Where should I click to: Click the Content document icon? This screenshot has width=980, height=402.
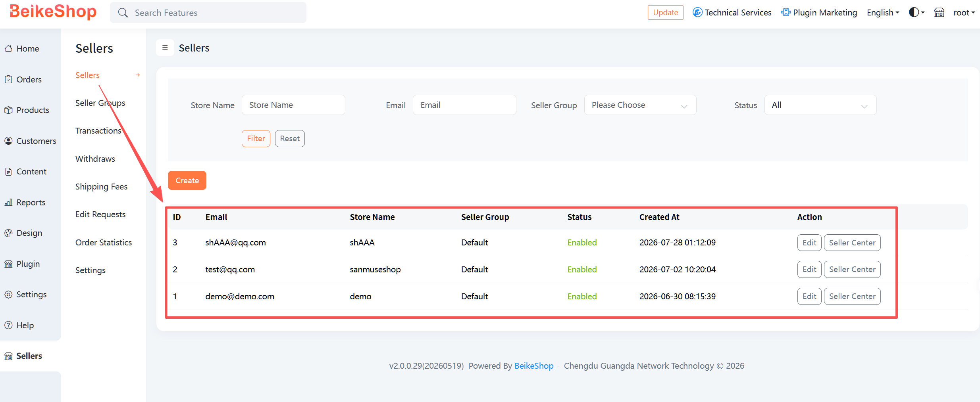[8, 172]
